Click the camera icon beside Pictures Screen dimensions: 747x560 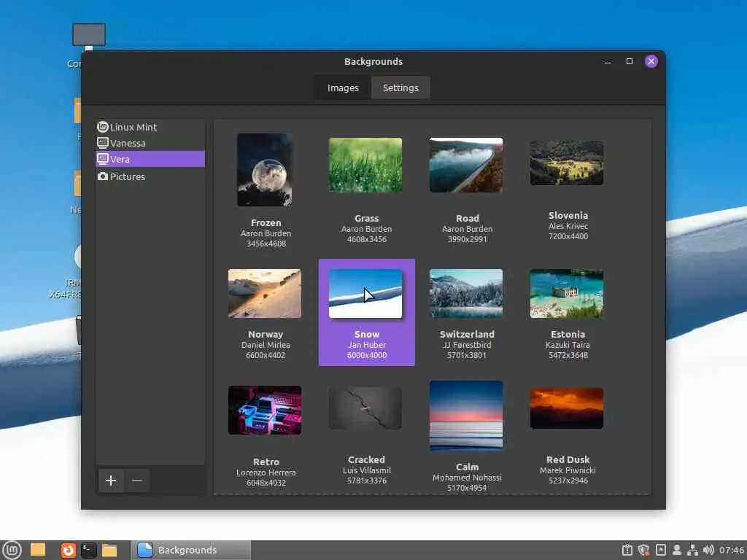(102, 176)
